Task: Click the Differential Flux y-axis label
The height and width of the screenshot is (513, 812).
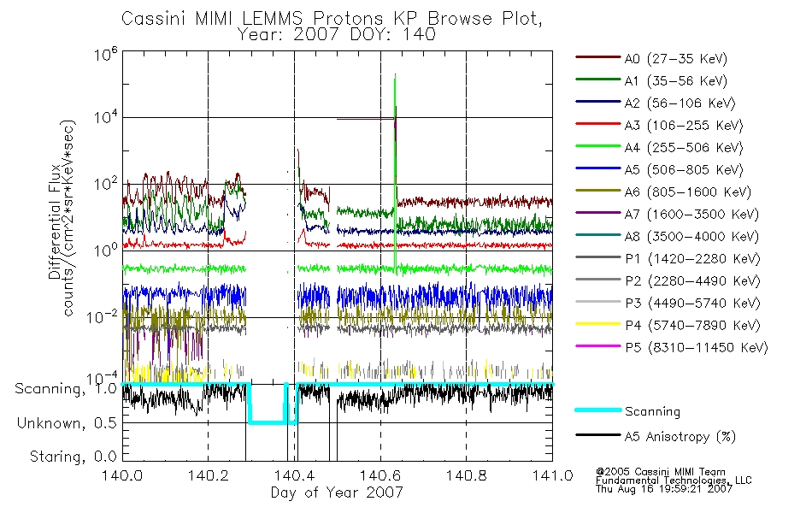Action: click(55, 222)
